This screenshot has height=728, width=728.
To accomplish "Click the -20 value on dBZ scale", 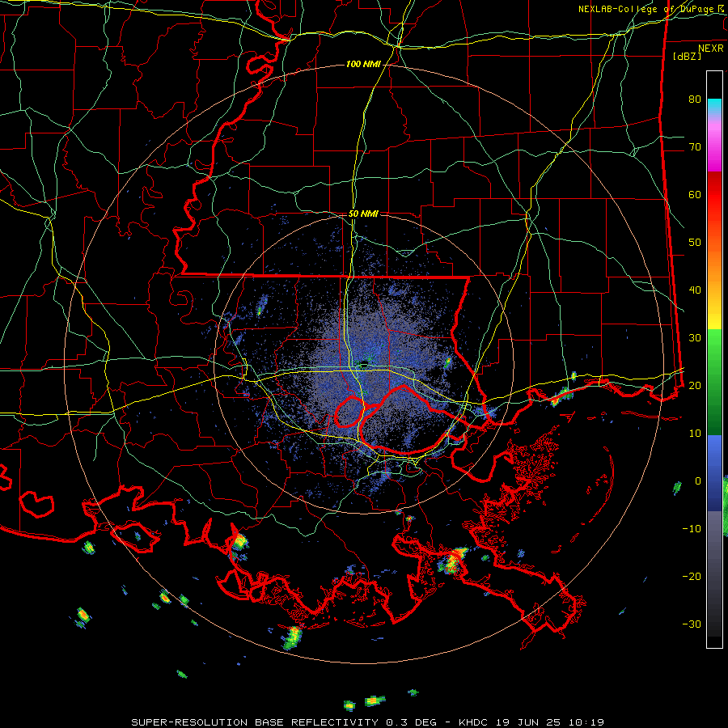I will point(692,576).
